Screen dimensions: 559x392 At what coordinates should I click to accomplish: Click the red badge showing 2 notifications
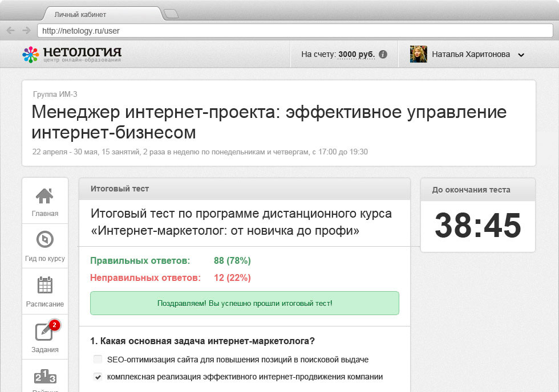[54, 325]
